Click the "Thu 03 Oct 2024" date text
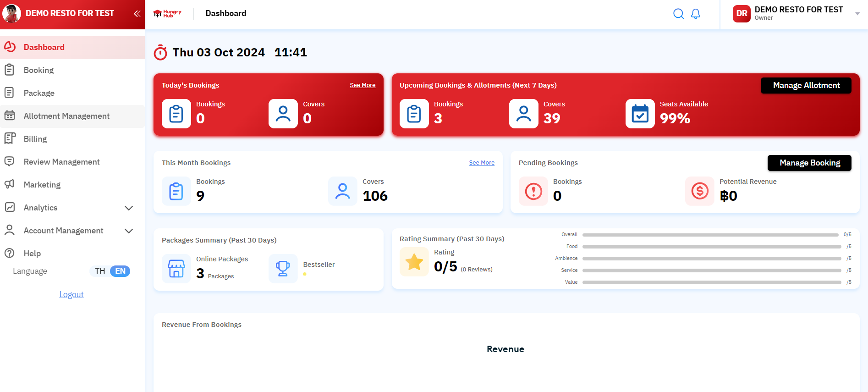The width and height of the screenshot is (868, 392). click(x=219, y=52)
